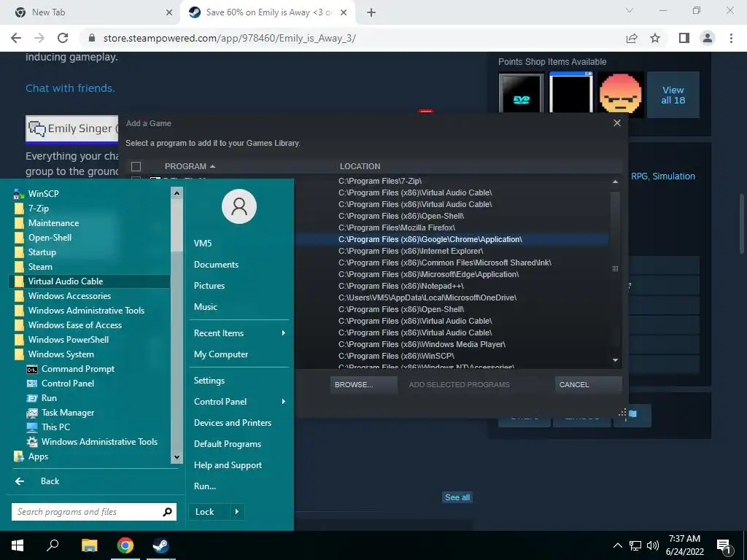Click ADD SELECTED PROGRAMS button
The width and height of the screenshot is (747, 560).
(460, 385)
